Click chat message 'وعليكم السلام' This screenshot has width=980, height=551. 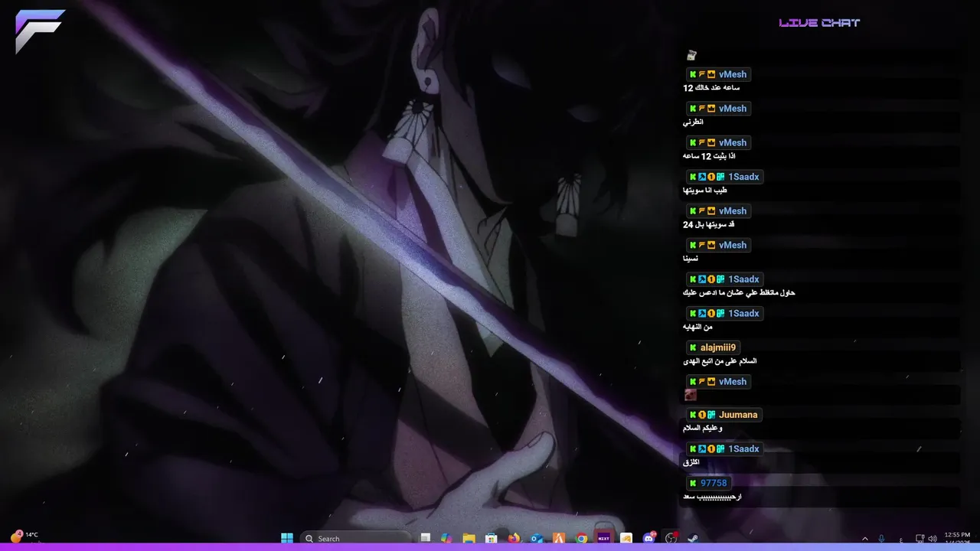702,429
